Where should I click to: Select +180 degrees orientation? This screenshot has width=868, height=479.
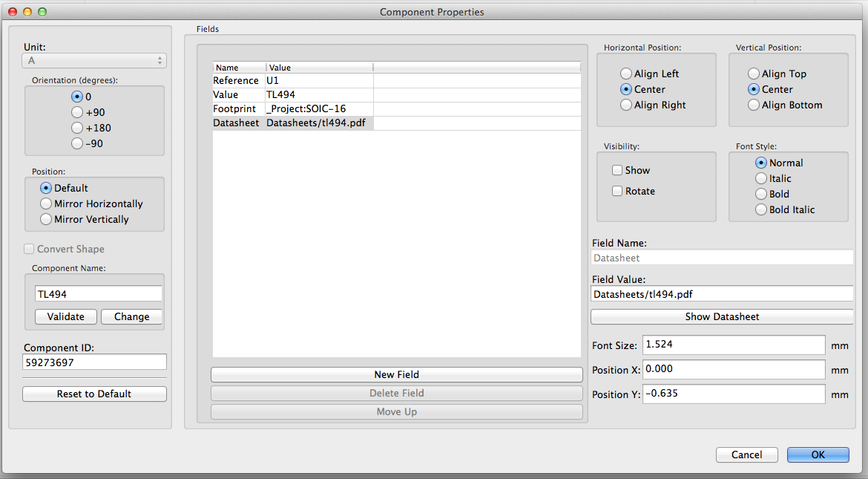[77, 128]
